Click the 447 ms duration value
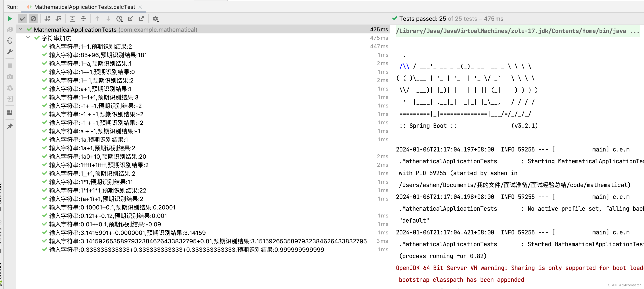Screen dimensions: 644x289 (379, 47)
